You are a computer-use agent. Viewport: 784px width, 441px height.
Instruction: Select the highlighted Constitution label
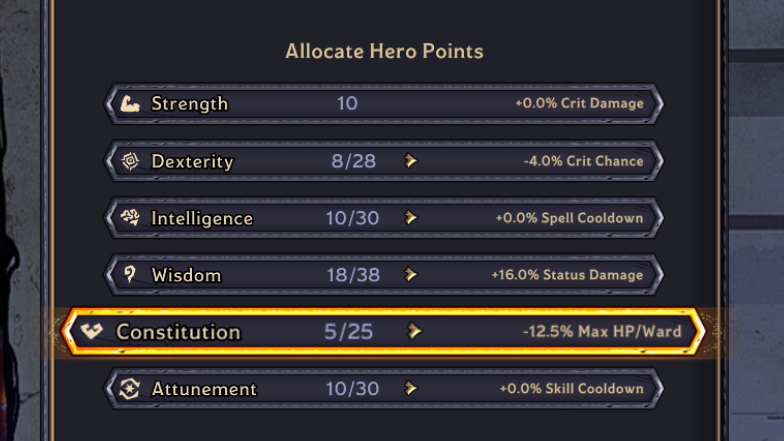(178, 332)
